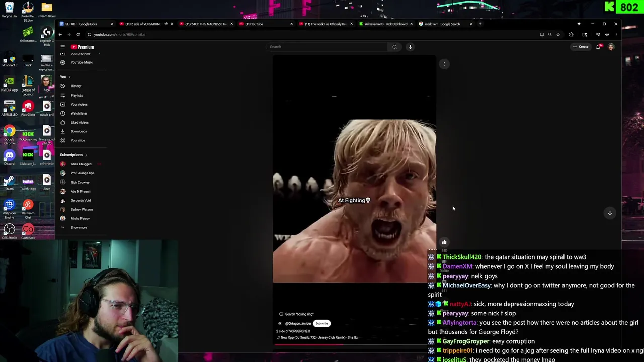The width and height of the screenshot is (644, 362).
Task: Reload the page
Action: point(78,35)
